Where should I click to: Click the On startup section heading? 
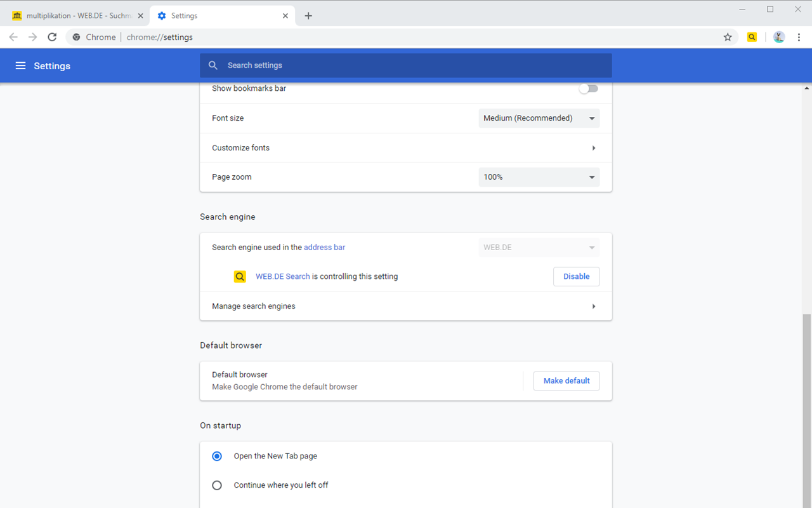click(x=221, y=425)
